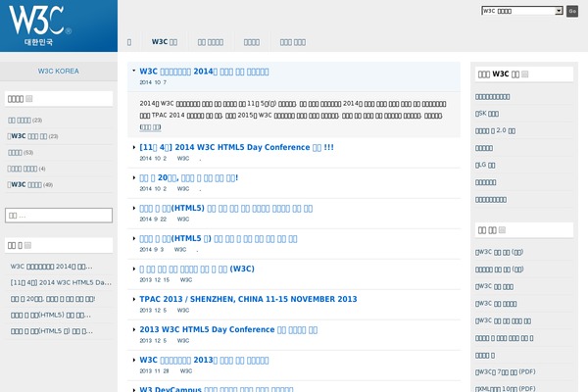The height and width of the screenshot is (392, 588).
Task: Click the Go button beside the site selector
Action: [572, 11]
